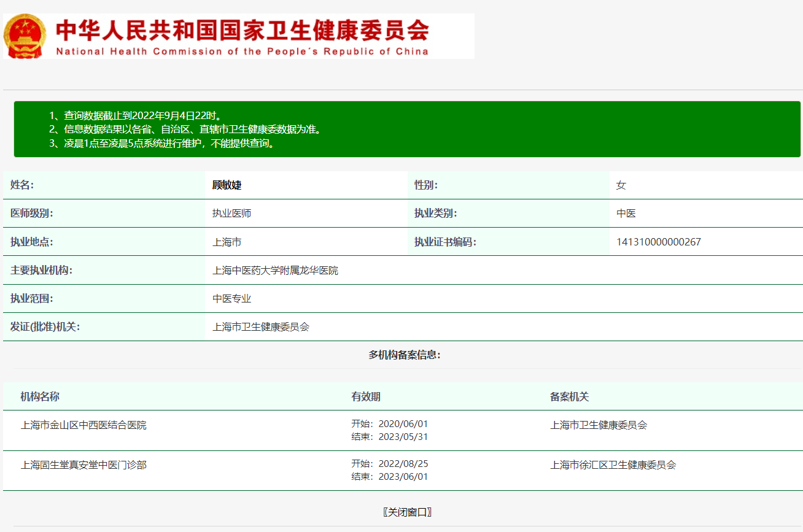803x532 pixels.
Task: Select 上海市徐汇区卫生健康委员会 text
Action: pos(613,465)
